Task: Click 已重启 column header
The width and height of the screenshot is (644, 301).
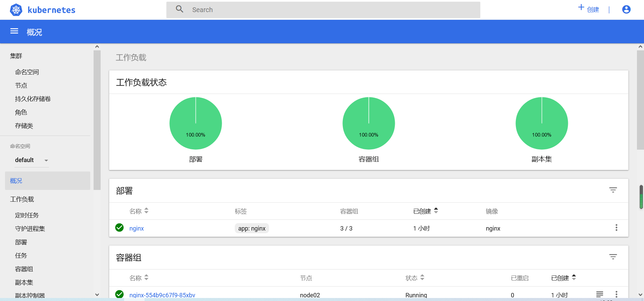Action: 520,278
